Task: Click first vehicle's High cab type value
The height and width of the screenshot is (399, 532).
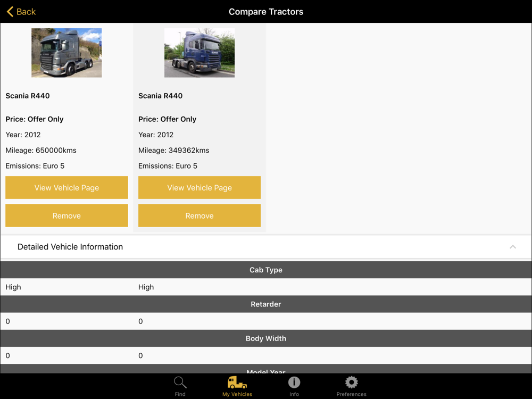Action: point(13,287)
